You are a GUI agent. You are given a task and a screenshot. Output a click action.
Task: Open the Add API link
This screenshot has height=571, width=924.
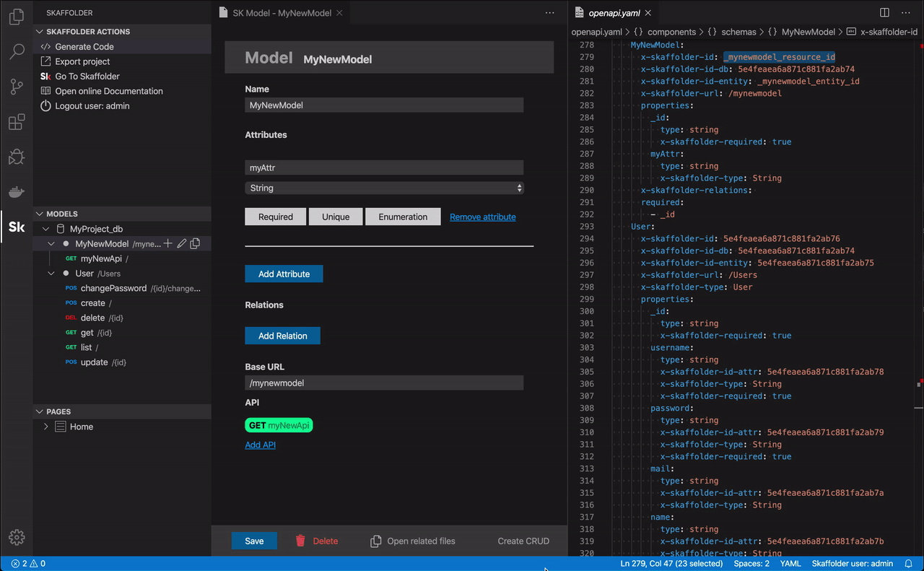(260, 445)
